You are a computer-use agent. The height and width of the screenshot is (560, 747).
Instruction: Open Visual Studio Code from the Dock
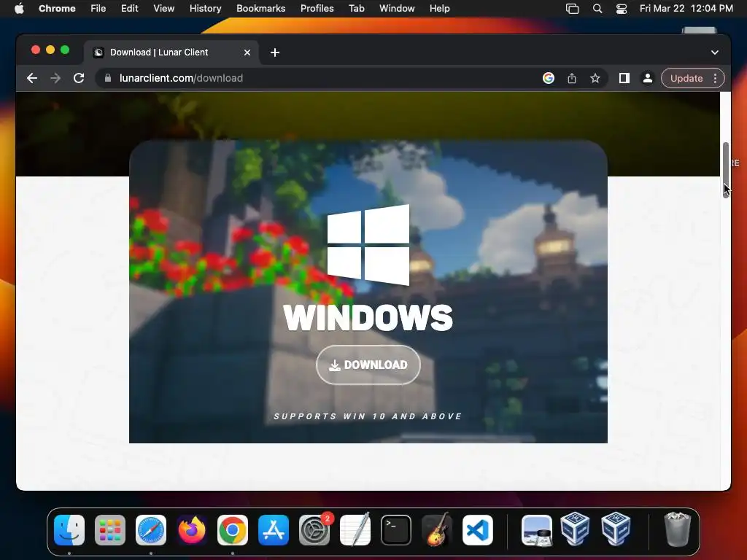pos(478,530)
